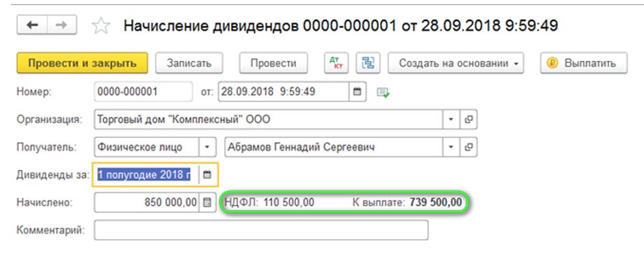Open calendar picker for document date

pyautogui.click(x=358, y=92)
